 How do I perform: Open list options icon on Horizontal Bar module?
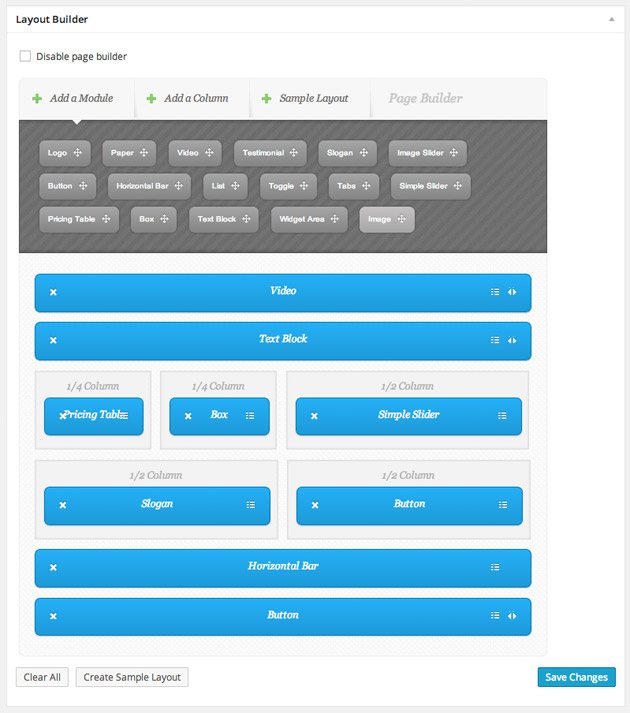[x=495, y=567]
